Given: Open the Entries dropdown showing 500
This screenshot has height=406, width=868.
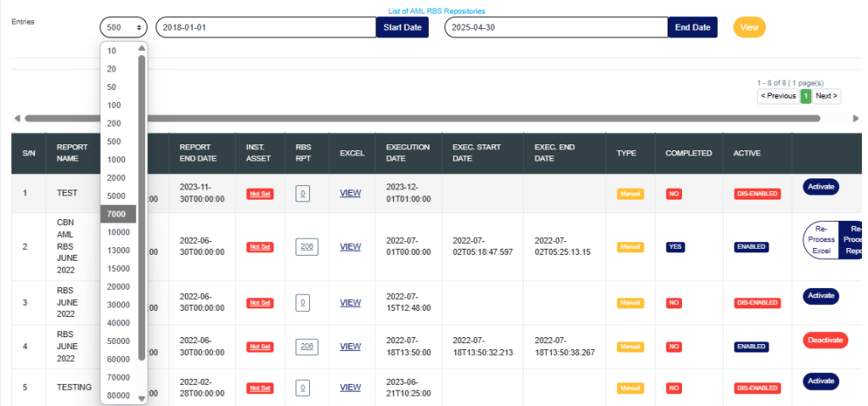Looking at the screenshot, I should [x=123, y=27].
